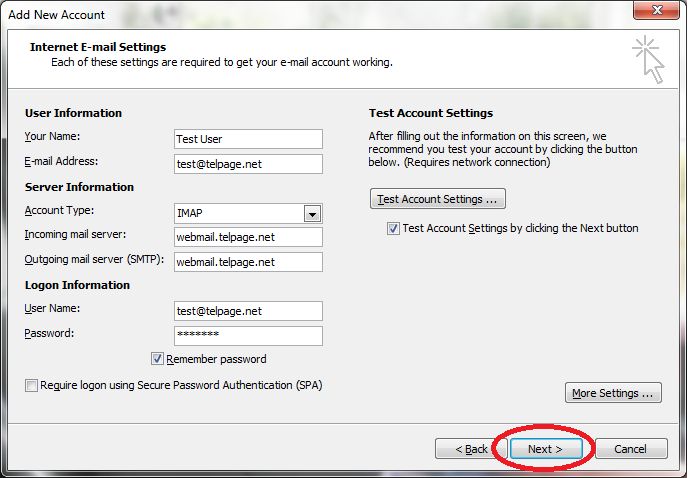
Task: Go Back to the previous page
Action: click(471, 449)
